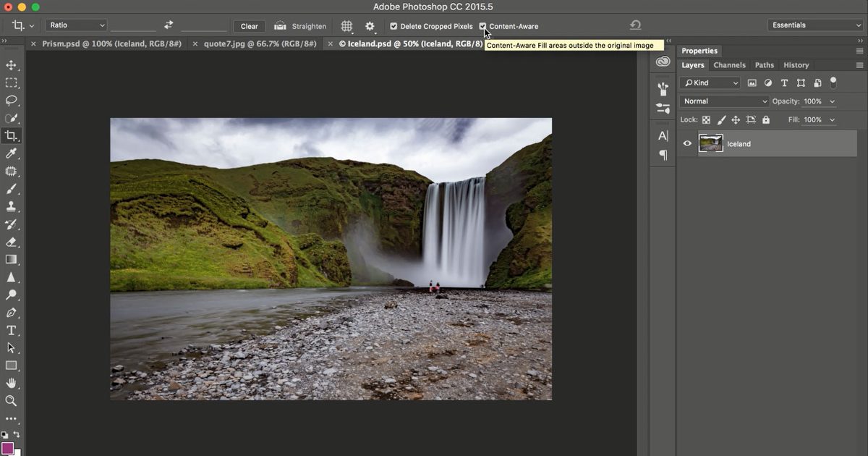Select the Eraser tool
The width and height of the screenshot is (868, 456).
coord(11,242)
